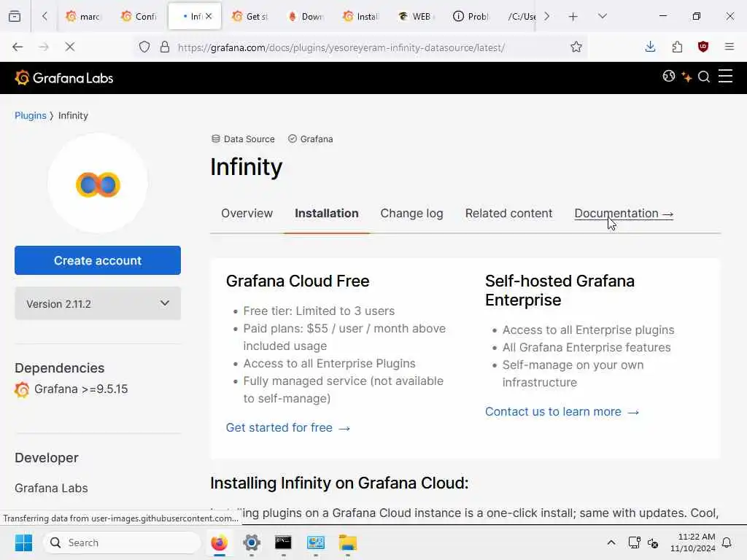
Task: Open the Firefox View icon
Action: click(x=15, y=16)
